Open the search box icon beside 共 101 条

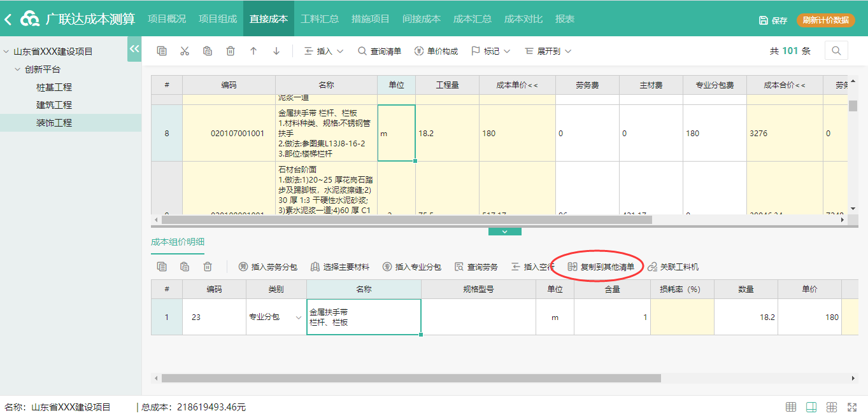pyautogui.click(x=836, y=51)
